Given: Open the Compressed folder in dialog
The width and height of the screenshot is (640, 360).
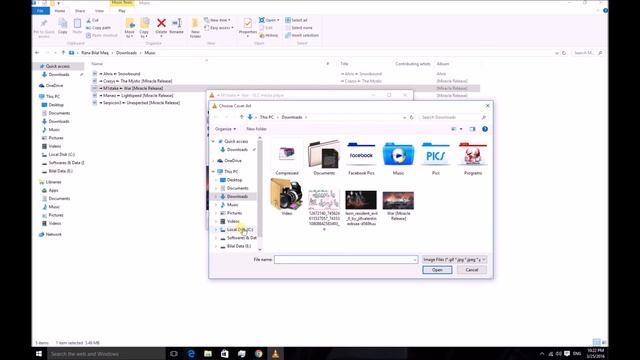Looking at the screenshot, I should coord(287,158).
